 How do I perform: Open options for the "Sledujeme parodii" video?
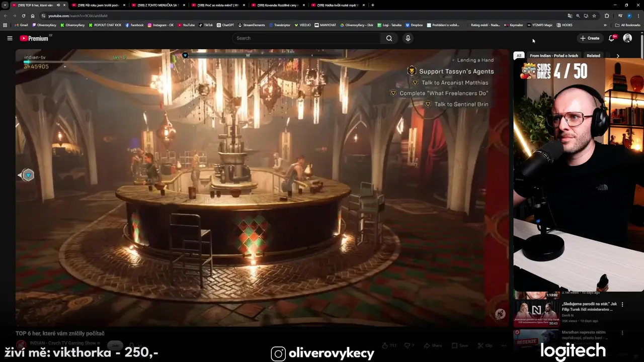[622, 304]
